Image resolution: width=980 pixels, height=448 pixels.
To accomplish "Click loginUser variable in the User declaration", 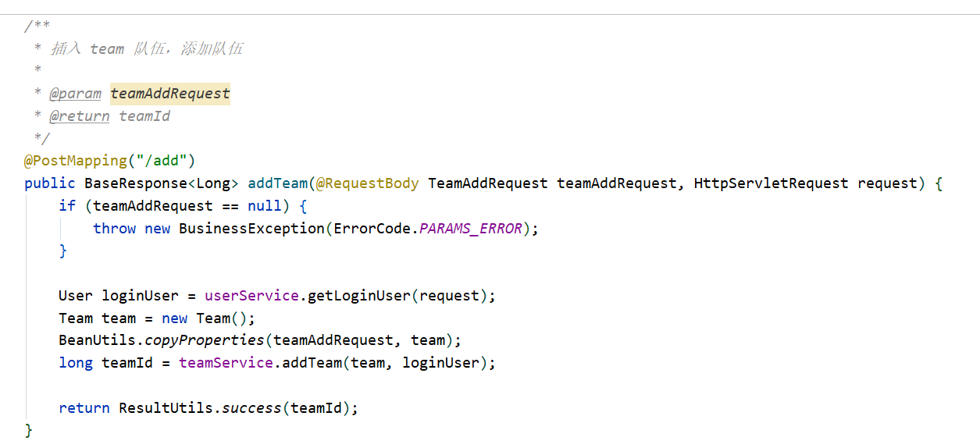I will click(141, 296).
